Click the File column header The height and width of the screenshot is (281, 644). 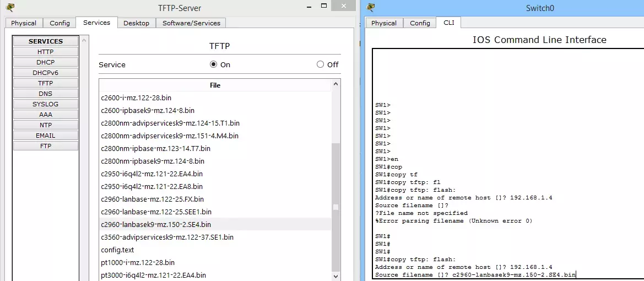[215, 85]
